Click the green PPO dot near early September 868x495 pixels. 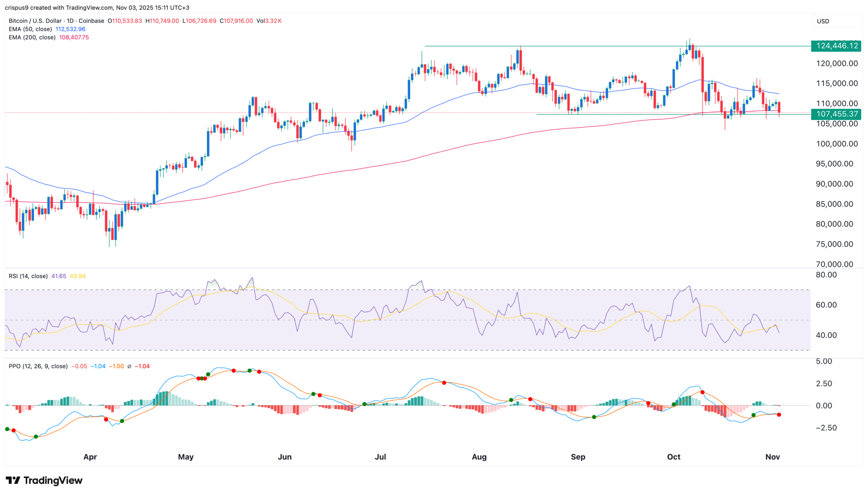(594, 417)
